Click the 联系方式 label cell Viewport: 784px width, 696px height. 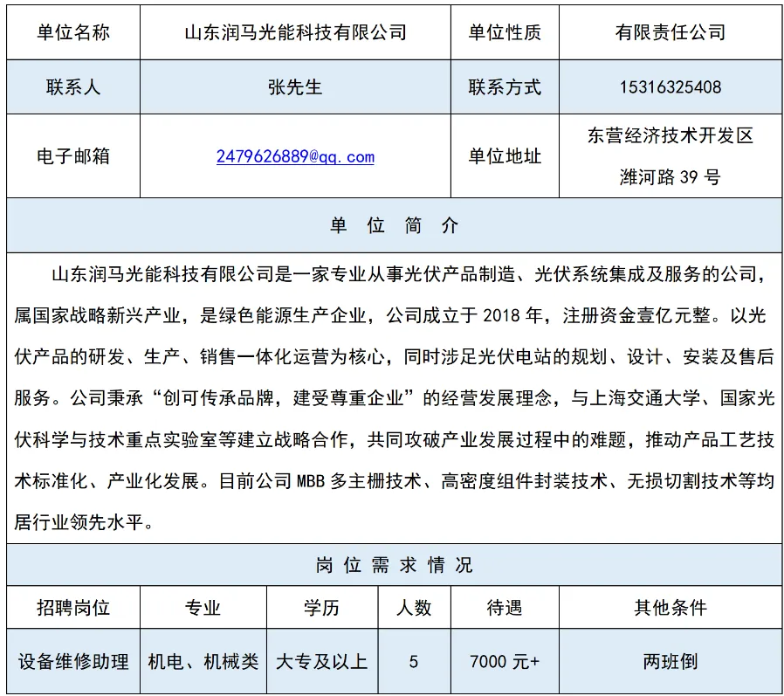(x=505, y=87)
